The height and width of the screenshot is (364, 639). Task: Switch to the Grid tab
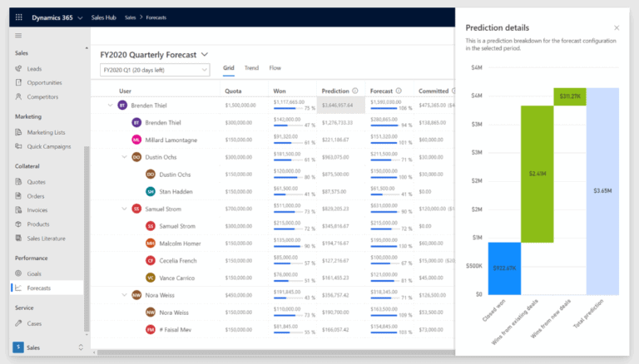coord(229,68)
